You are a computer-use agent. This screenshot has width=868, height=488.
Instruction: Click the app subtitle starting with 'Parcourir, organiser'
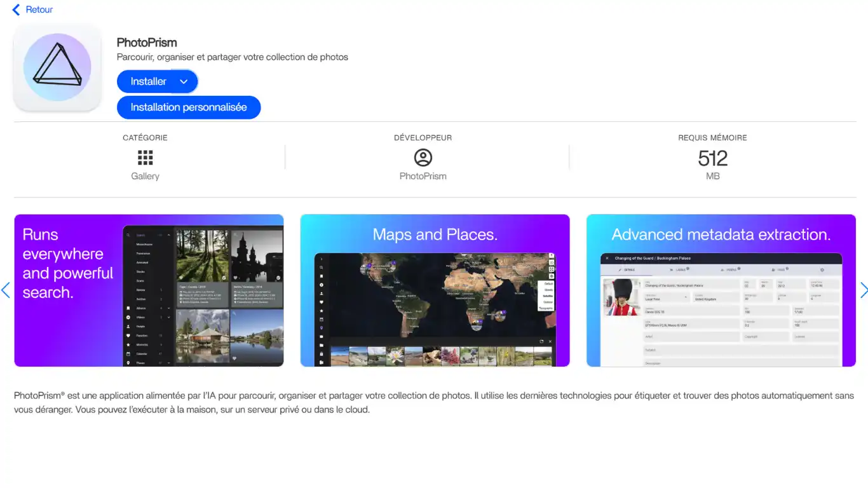click(233, 57)
